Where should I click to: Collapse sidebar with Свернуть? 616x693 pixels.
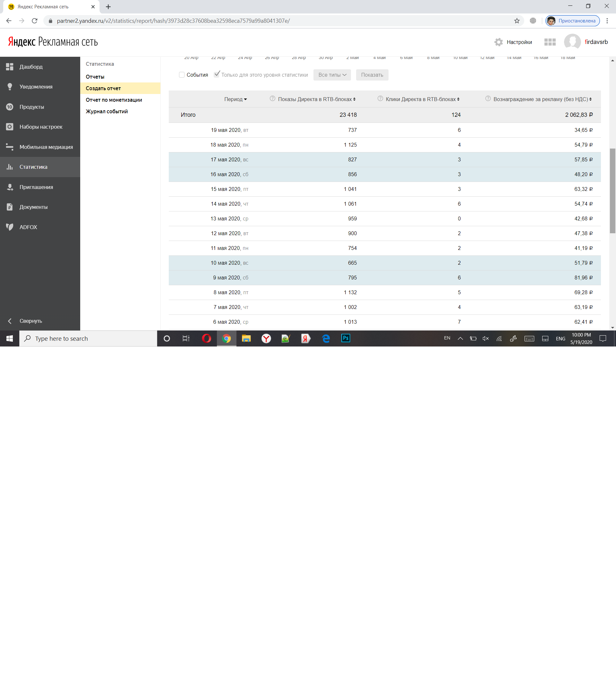30,321
